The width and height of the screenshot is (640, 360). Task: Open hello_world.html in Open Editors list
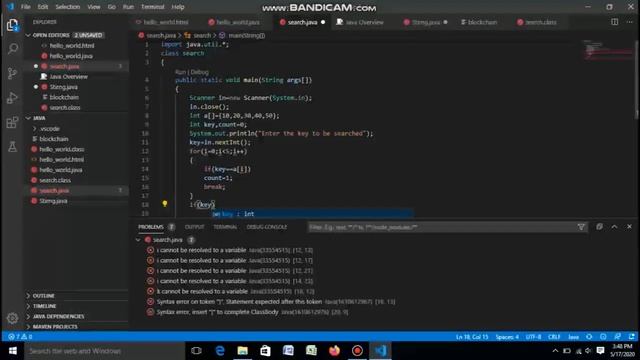(72, 46)
